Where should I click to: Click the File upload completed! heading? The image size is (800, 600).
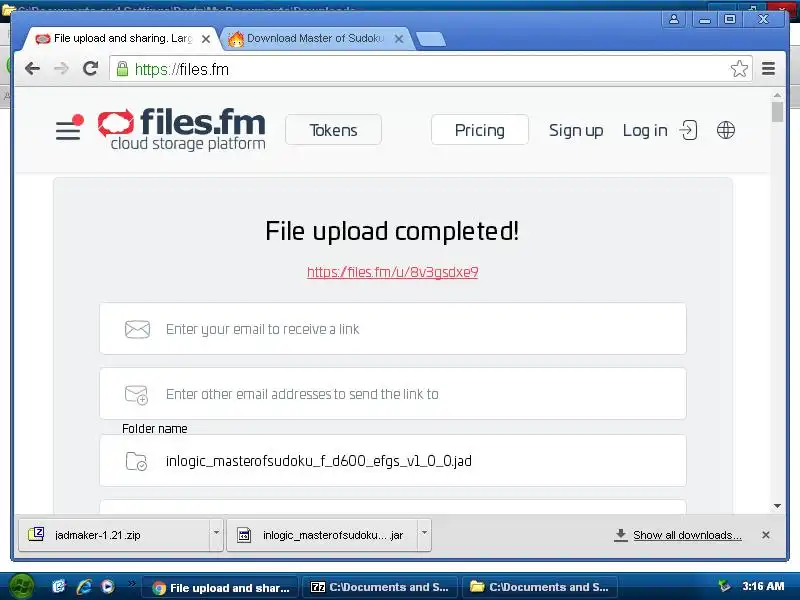coord(392,231)
